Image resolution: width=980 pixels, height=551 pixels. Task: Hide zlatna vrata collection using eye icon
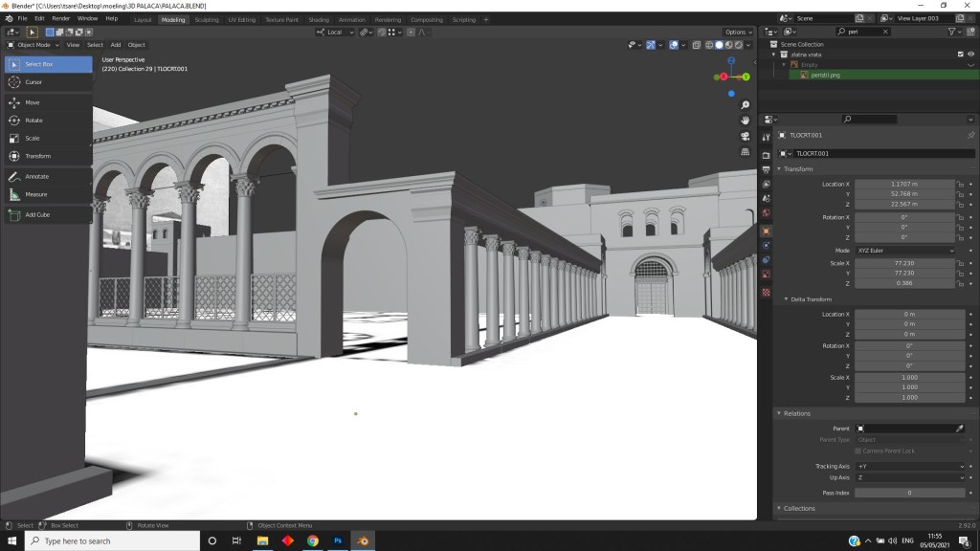point(971,55)
